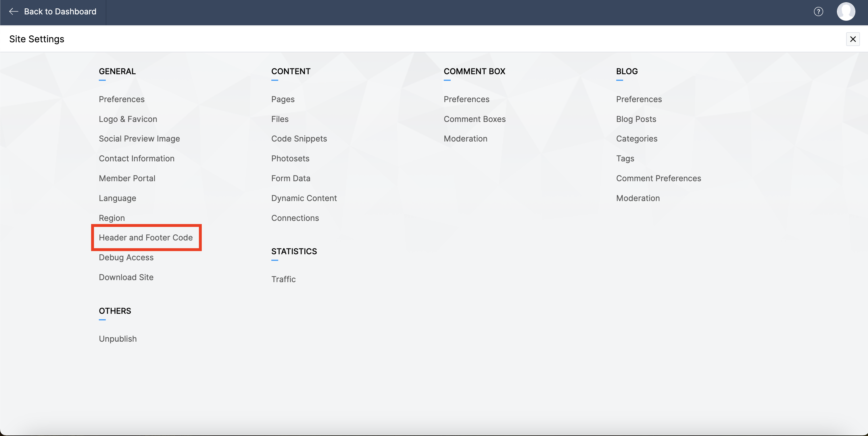Open Form Data under Content
Image resolution: width=868 pixels, height=436 pixels.
[291, 178]
